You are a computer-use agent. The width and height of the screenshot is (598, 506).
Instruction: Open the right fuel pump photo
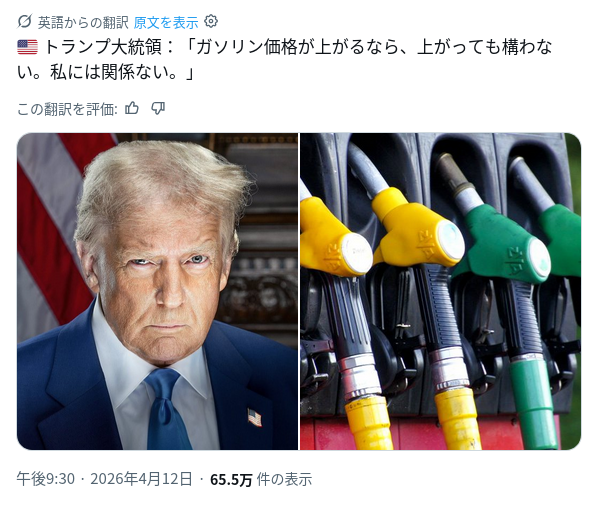440,291
